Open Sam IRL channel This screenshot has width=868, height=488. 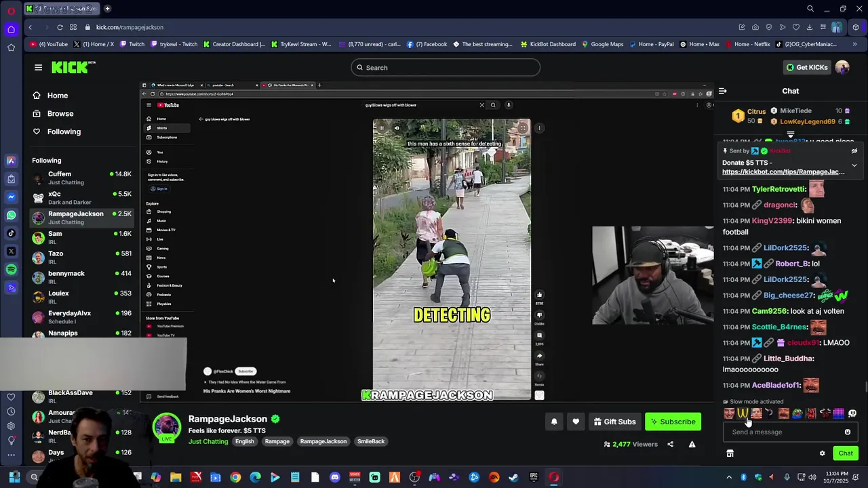tap(81, 237)
